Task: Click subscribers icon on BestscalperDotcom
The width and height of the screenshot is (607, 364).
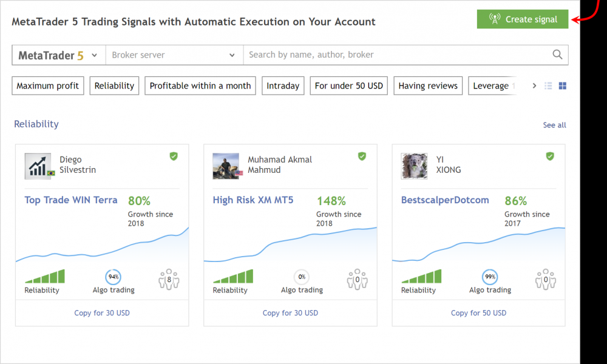Action: point(546,279)
